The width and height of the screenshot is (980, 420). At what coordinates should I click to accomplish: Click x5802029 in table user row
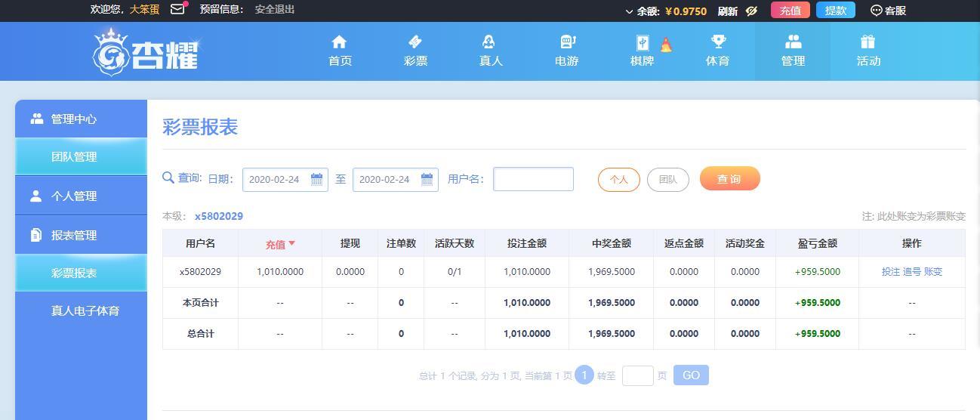click(x=200, y=271)
